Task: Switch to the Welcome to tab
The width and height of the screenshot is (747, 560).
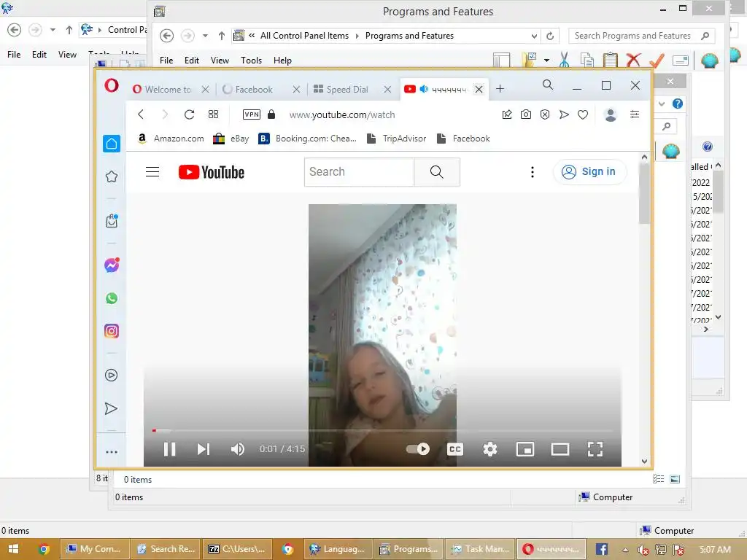Action: pyautogui.click(x=169, y=89)
